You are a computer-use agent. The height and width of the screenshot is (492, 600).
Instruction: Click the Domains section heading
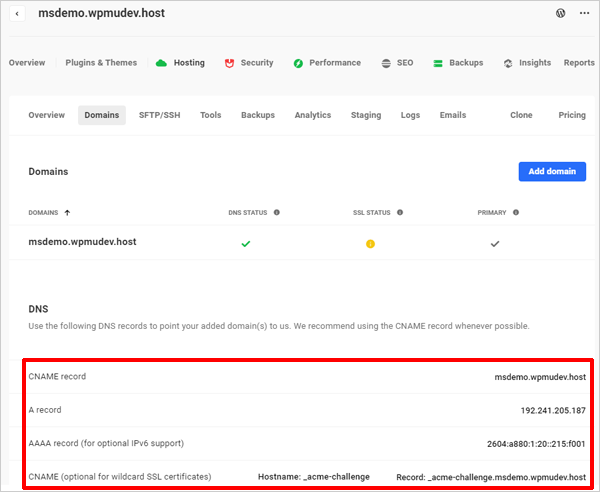point(48,171)
